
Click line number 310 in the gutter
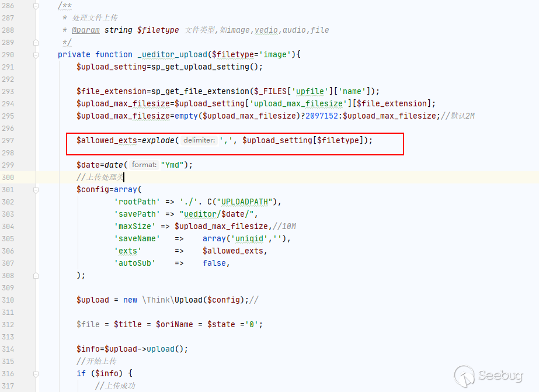click(8, 300)
